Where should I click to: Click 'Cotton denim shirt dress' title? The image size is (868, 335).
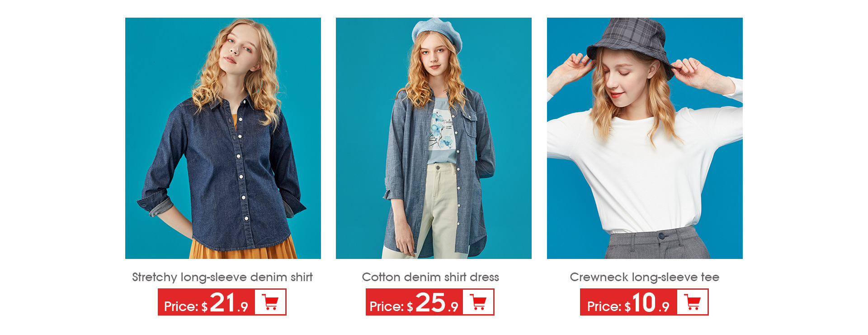tap(430, 277)
